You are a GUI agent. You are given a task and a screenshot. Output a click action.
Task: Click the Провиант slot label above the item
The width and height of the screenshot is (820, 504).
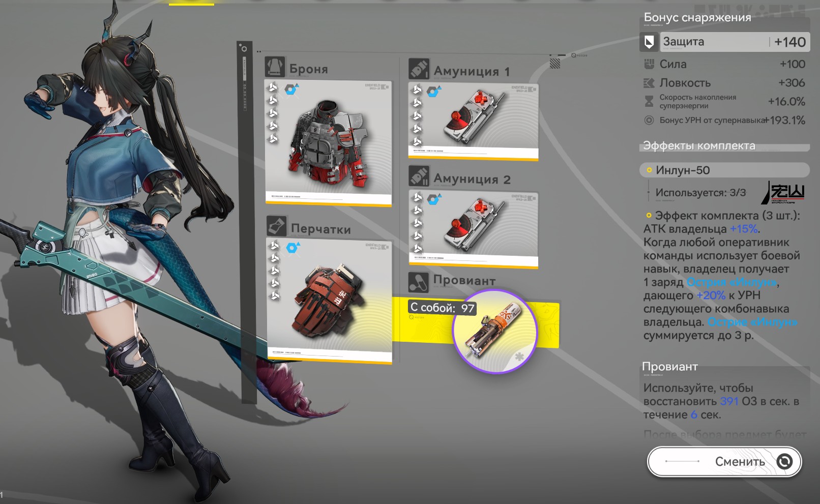tap(464, 280)
